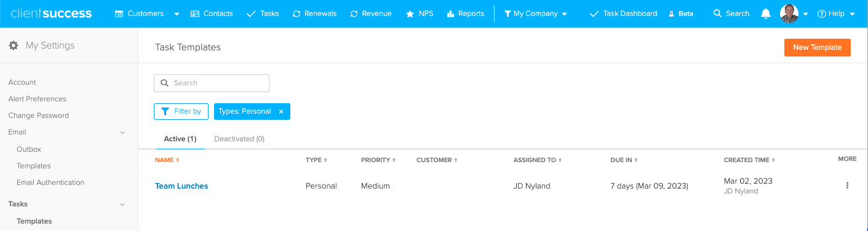Click the Mar 02, 2023 created date
Screen dimensions: 868x231
tap(748, 181)
